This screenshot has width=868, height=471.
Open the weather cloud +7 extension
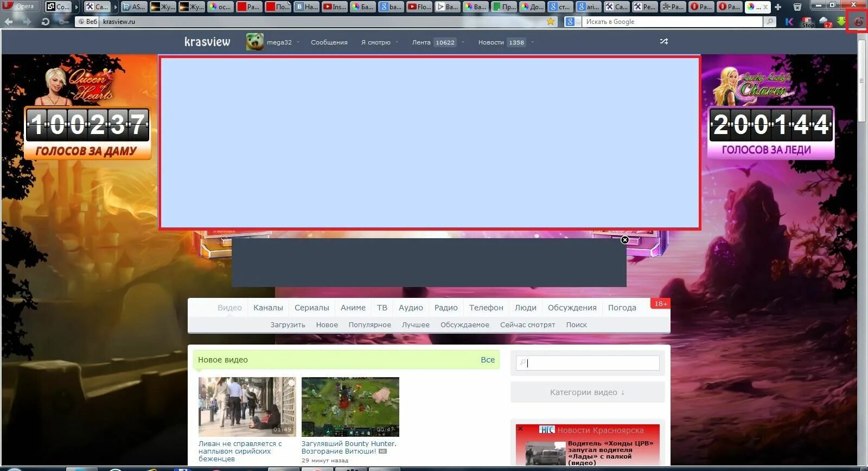[x=825, y=22]
